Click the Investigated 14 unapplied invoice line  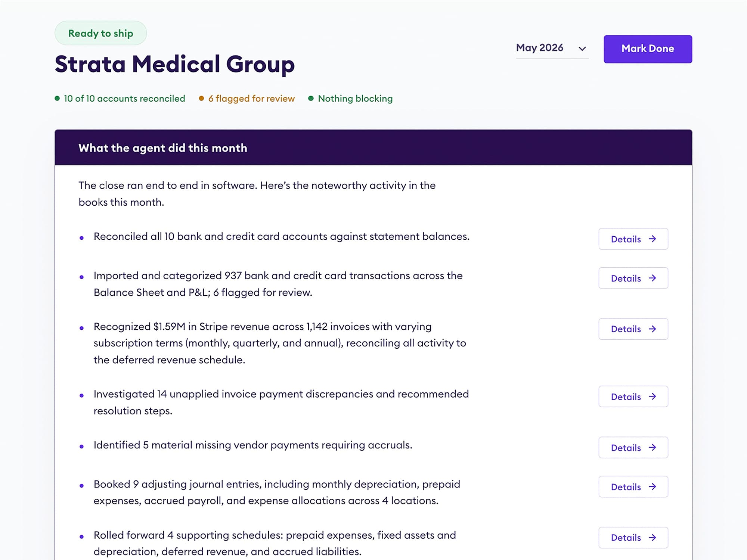click(281, 402)
